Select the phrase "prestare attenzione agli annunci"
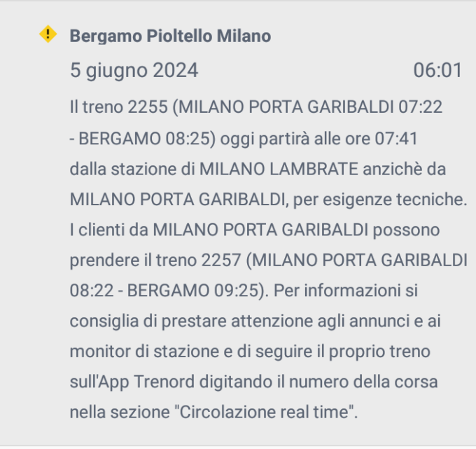This screenshot has width=476, height=449. coord(301,322)
